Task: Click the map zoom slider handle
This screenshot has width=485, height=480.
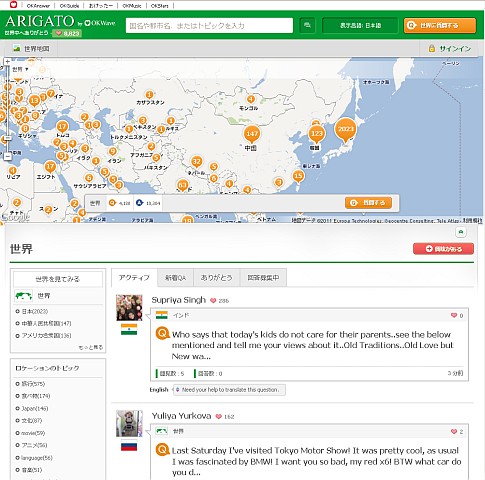Action: [8, 138]
